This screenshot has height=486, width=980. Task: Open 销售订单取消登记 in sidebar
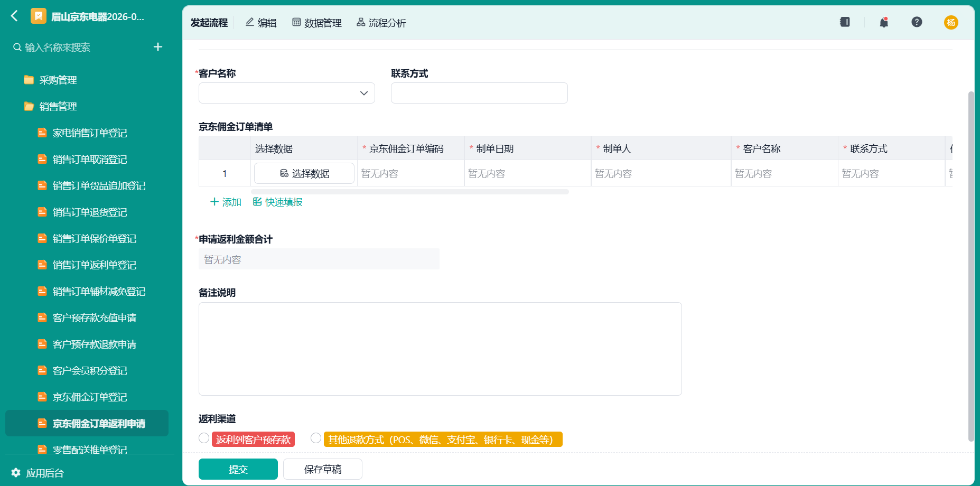coord(90,160)
